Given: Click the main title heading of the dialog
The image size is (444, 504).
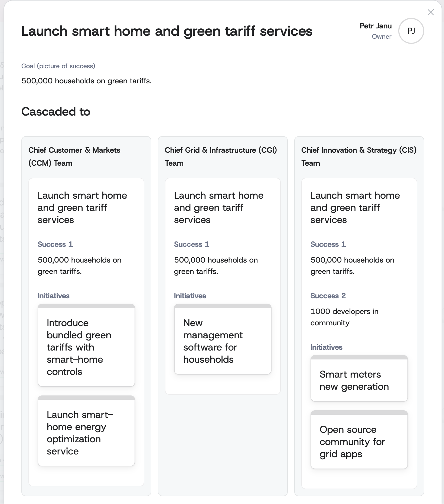Looking at the screenshot, I should pyautogui.click(x=167, y=31).
